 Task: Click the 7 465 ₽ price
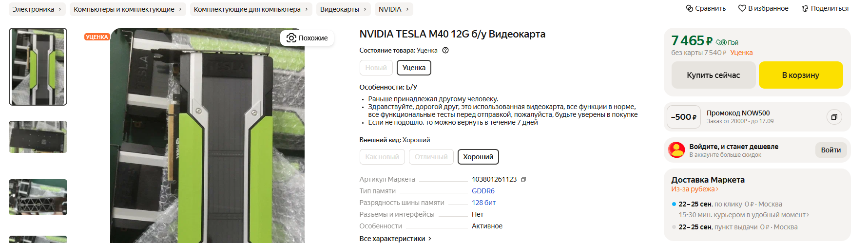pyautogui.click(x=692, y=40)
